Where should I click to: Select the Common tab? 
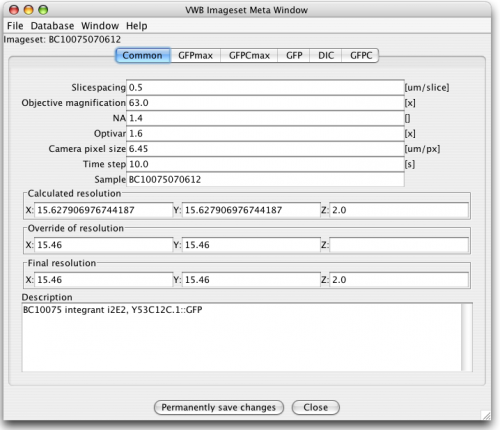click(x=143, y=55)
